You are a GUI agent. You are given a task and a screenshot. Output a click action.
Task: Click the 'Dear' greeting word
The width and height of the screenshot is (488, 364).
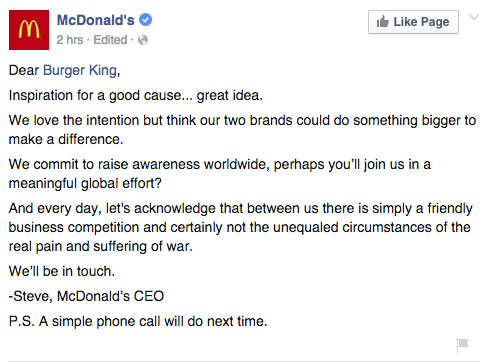tap(24, 71)
